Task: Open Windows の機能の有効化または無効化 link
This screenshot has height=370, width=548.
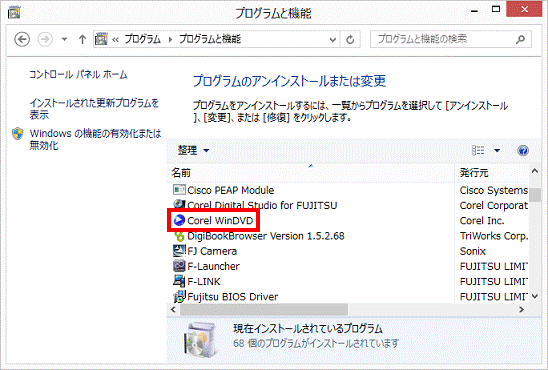Action: point(95,139)
